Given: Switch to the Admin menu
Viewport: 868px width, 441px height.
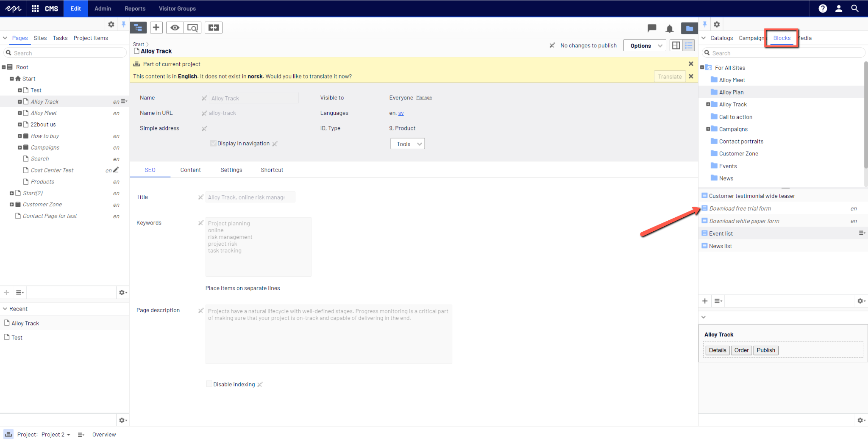Looking at the screenshot, I should pos(103,8).
